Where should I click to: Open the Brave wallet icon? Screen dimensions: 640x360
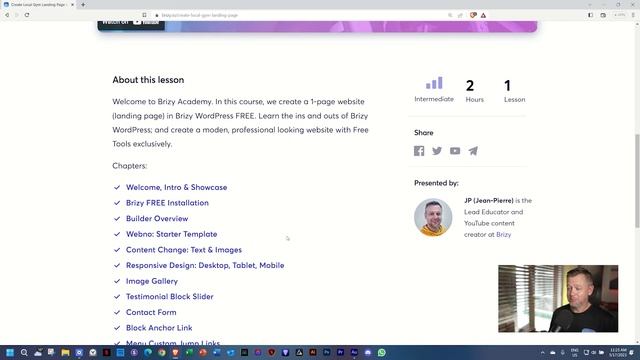(x=603, y=15)
